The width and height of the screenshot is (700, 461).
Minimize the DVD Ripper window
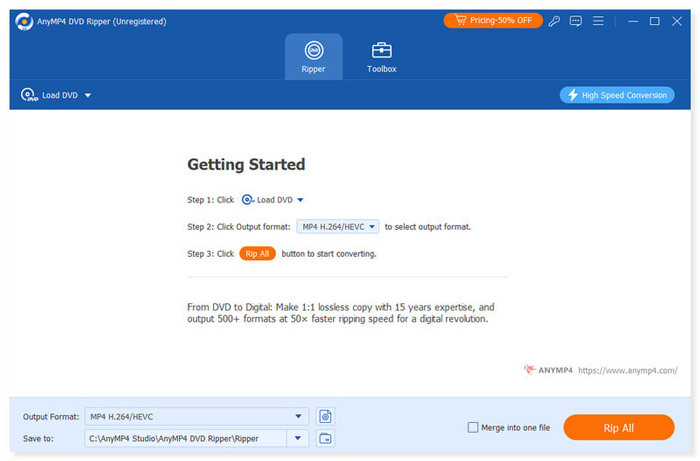click(x=633, y=21)
